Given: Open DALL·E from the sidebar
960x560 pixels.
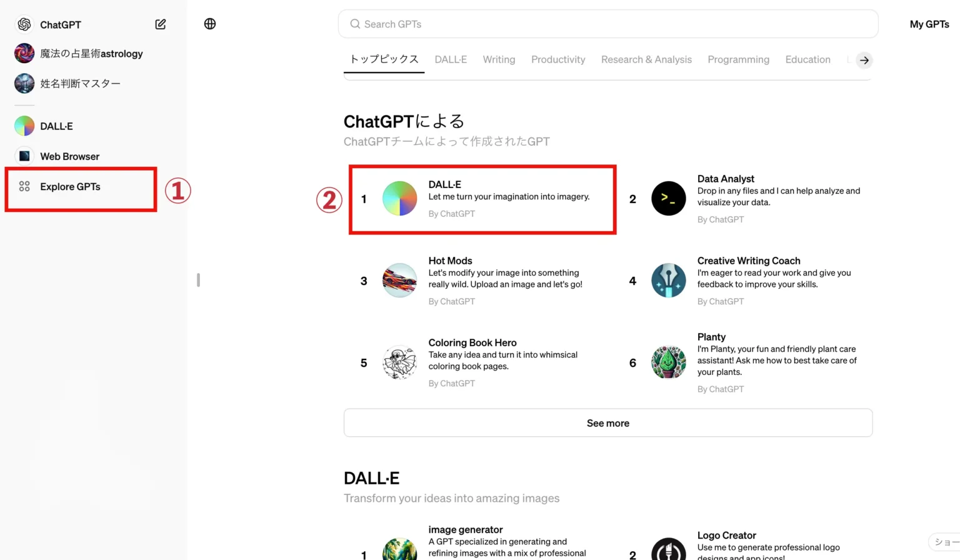Looking at the screenshot, I should click(56, 126).
